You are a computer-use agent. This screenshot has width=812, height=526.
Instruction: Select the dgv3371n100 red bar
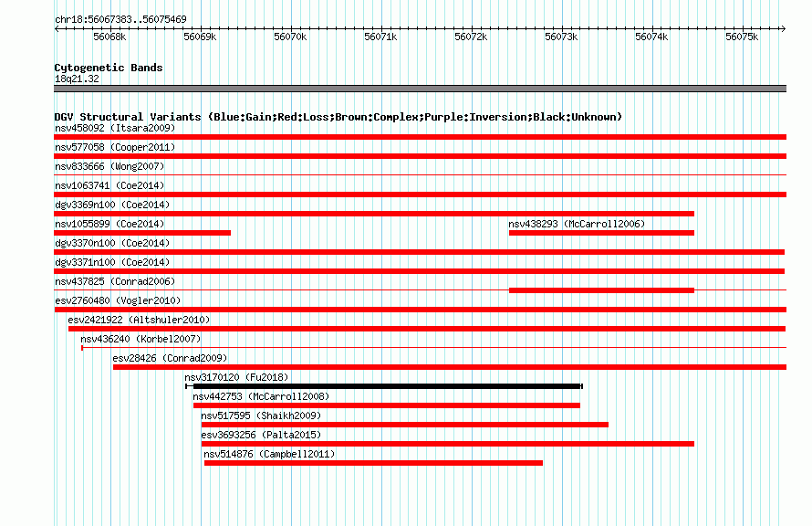click(420, 271)
